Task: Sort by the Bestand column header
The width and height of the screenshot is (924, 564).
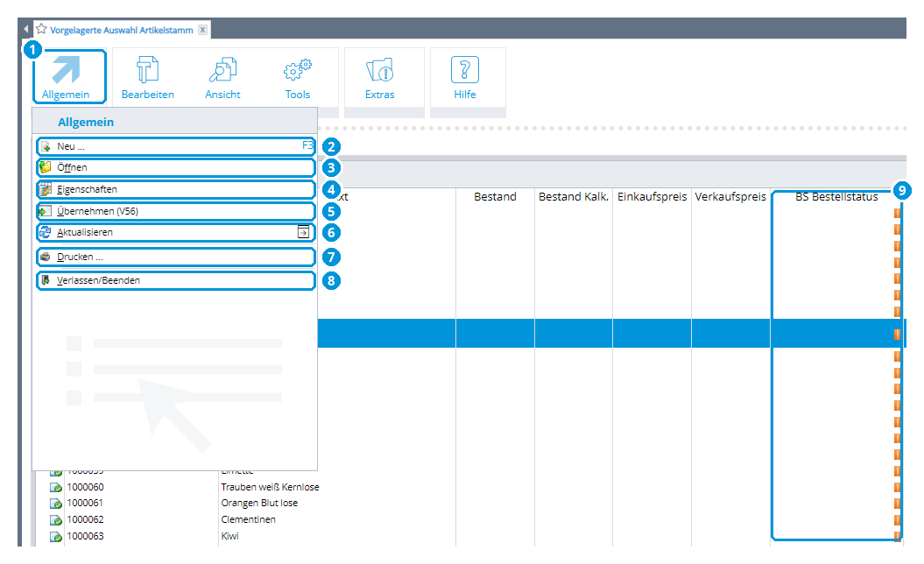Action: [x=495, y=197]
